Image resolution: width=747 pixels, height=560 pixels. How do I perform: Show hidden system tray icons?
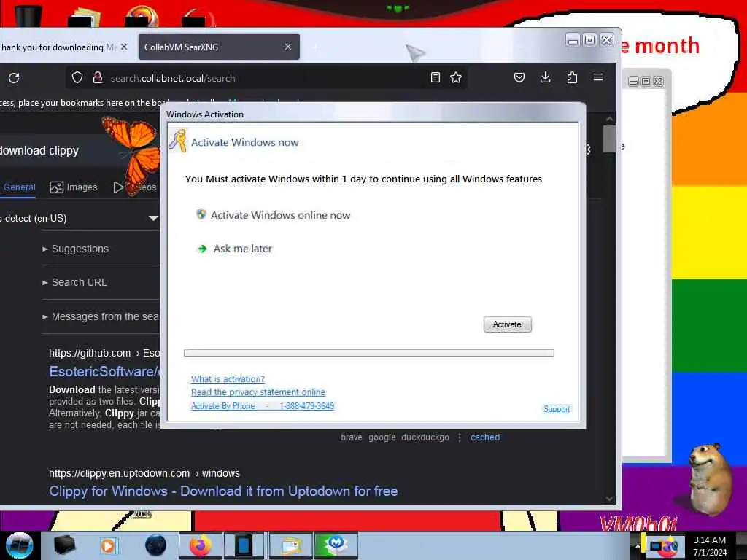pos(638,546)
